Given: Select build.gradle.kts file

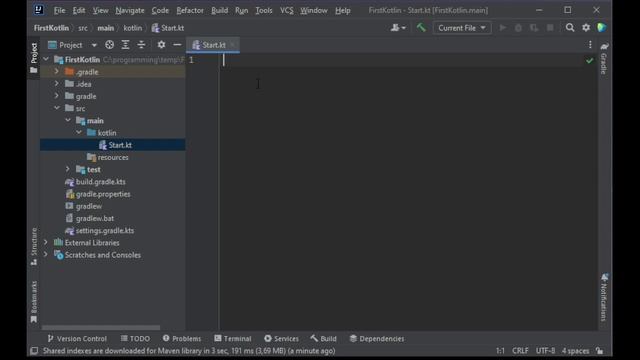Looking at the screenshot, I should (x=100, y=182).
